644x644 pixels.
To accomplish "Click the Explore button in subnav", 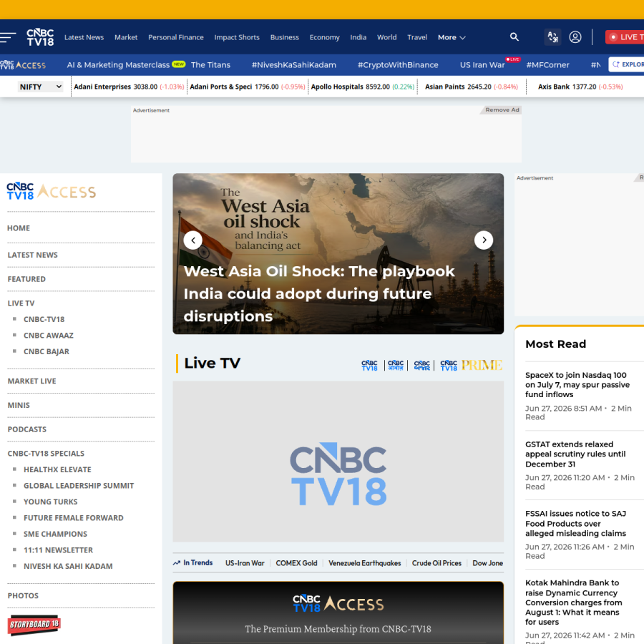I will (x=626, y=64).
